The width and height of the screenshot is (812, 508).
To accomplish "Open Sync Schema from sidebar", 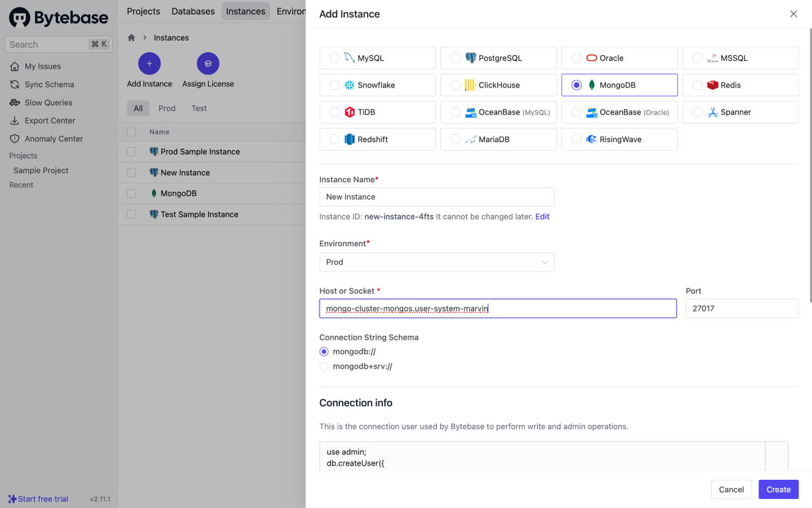I will point(49,85).
